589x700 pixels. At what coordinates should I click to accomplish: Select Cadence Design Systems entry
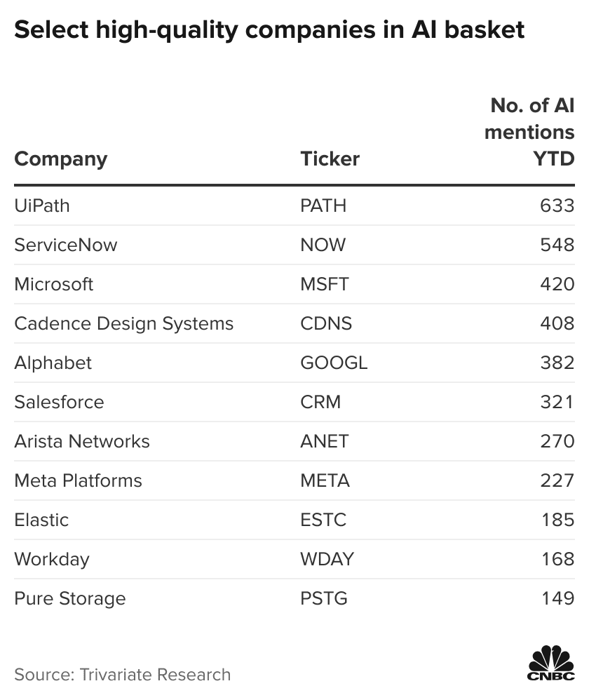tap(123, 323)
